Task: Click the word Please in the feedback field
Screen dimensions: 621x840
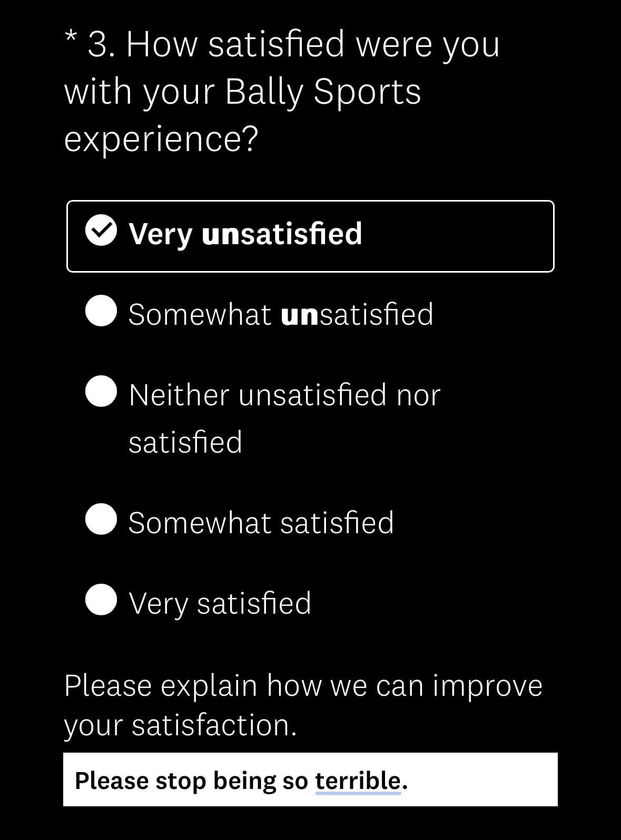Action: point(112,781)
